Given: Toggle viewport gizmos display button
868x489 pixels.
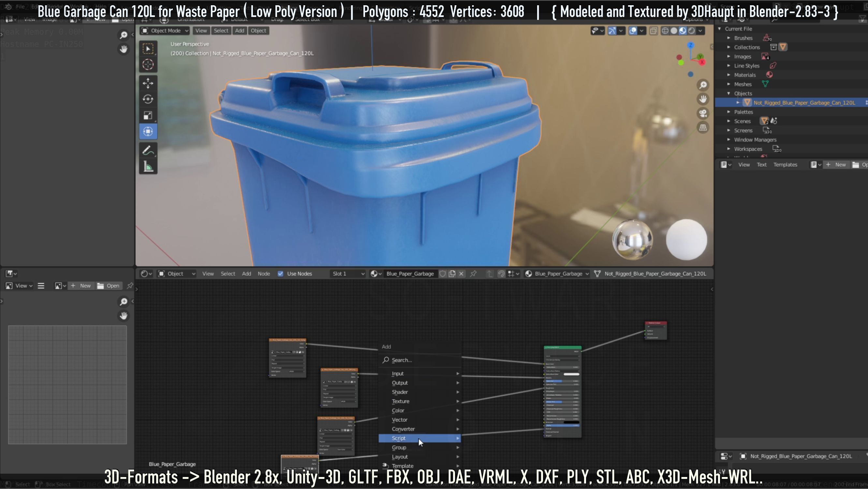Looking at the screenshot, I should point(612,31).
